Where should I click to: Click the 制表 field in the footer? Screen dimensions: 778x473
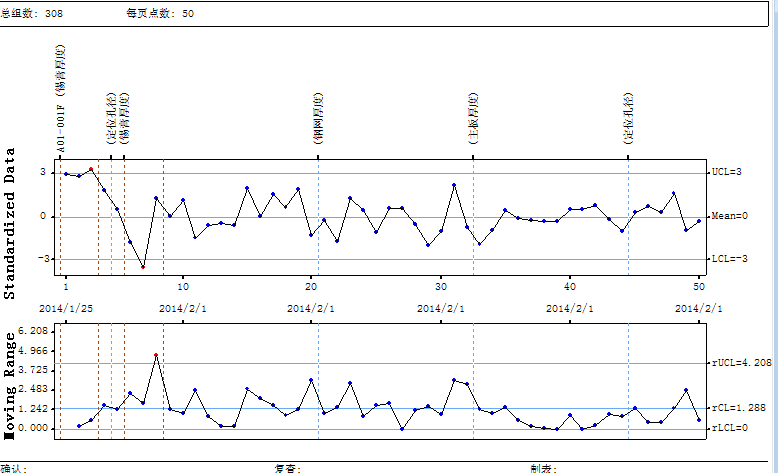[x=543, y=467]
